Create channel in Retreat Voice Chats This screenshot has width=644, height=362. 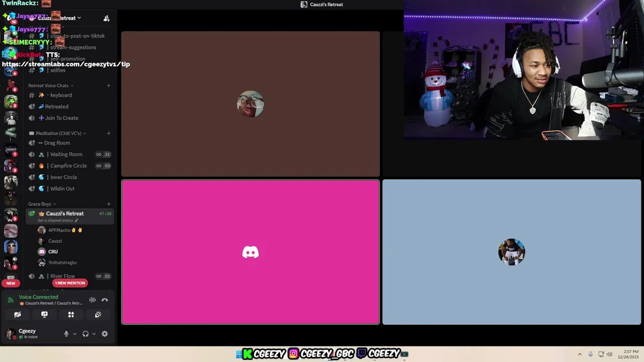tap(109, 85)
